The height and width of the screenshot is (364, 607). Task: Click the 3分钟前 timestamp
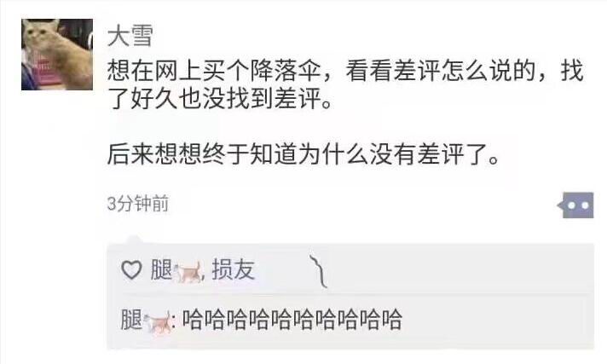tap(138, 204)
